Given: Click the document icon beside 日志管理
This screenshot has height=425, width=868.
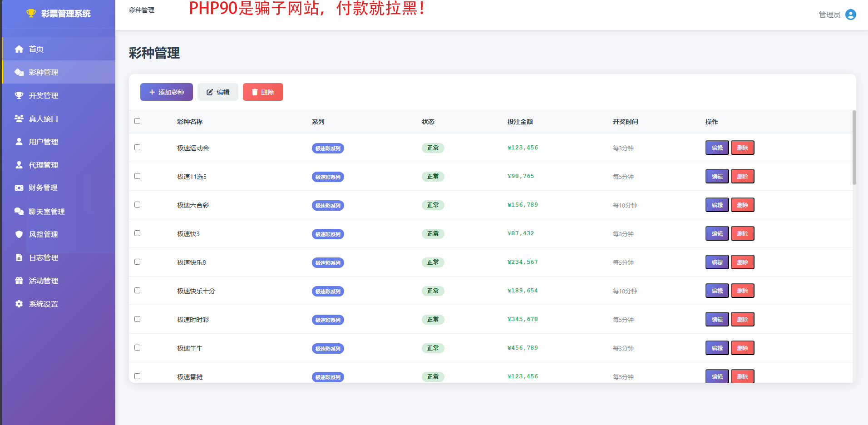Looking at the screenshot, I should pos(19,257).
